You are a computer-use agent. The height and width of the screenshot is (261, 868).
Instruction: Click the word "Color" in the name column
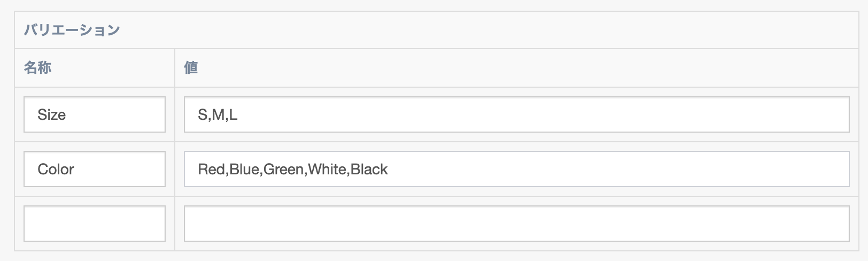56,170
